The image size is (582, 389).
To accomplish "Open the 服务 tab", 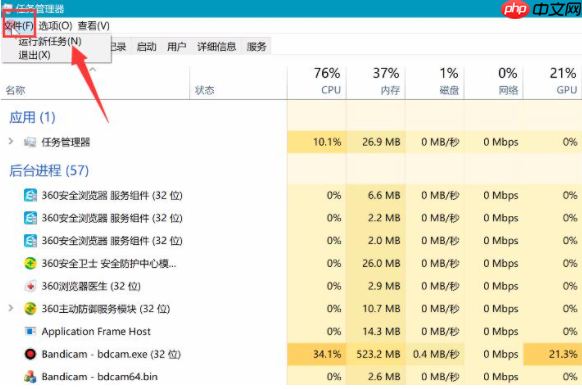I will tap(256, 46).
